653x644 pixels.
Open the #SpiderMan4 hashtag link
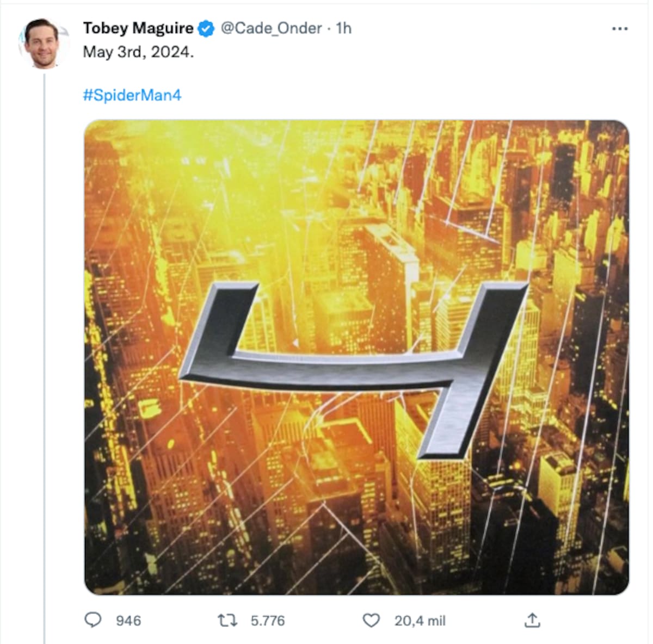coord(132,95)
